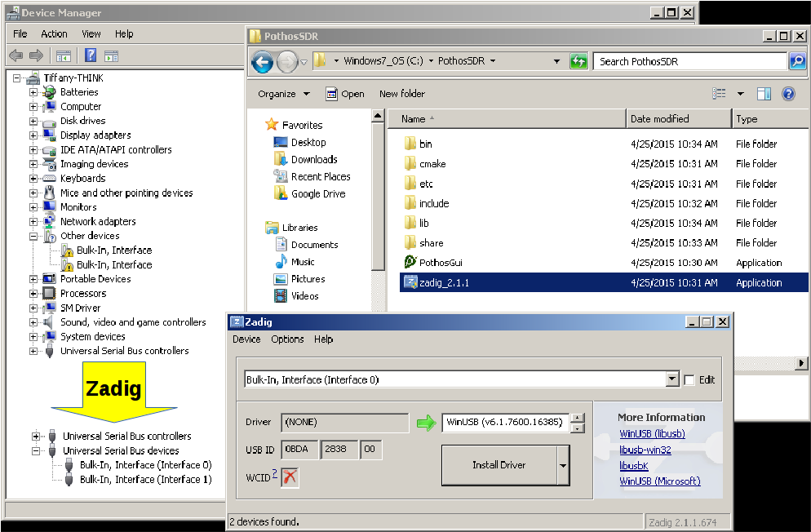Screen dimensions: 811x532
Task: Open the libusb-win32 link
Action: pos(645,450)
